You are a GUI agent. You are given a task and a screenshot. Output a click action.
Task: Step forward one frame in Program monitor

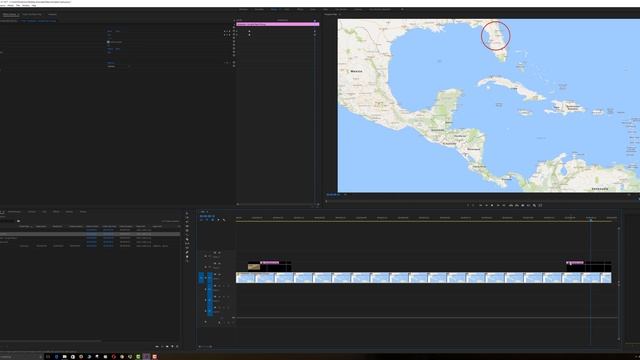point(498,205)
